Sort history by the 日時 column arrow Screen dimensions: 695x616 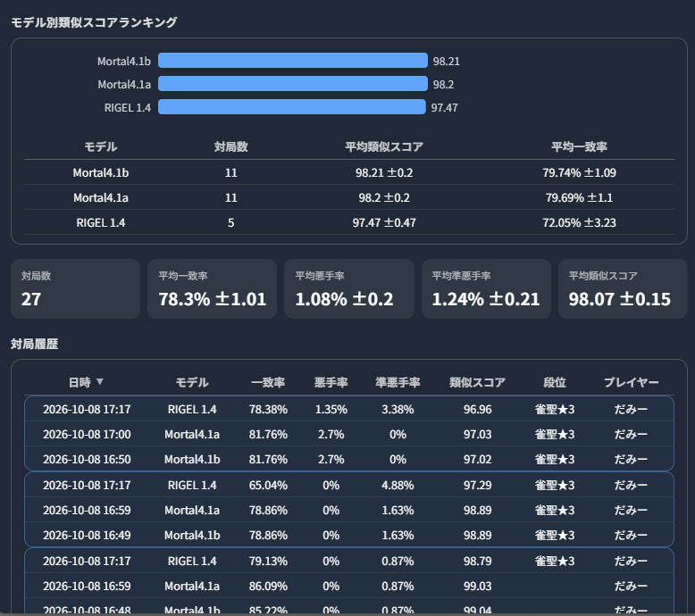(x=100, y=381)
